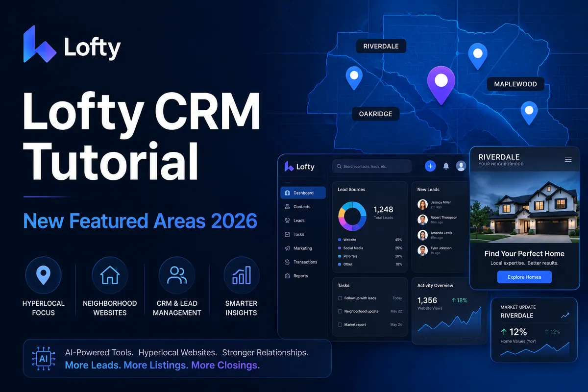Click the blue pin below the Maplewood label
This screenshot has width=588, height=392.
point(529,114)
